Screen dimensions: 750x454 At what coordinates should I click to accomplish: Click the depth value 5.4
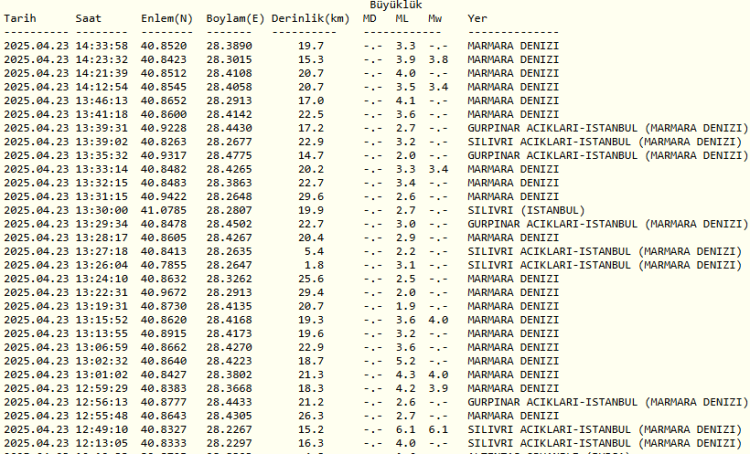315,251
